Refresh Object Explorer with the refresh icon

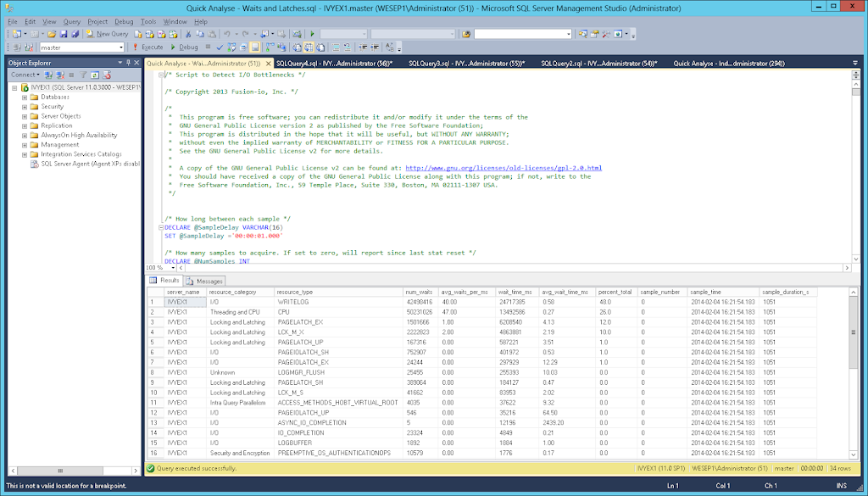[x=95, y=75]
